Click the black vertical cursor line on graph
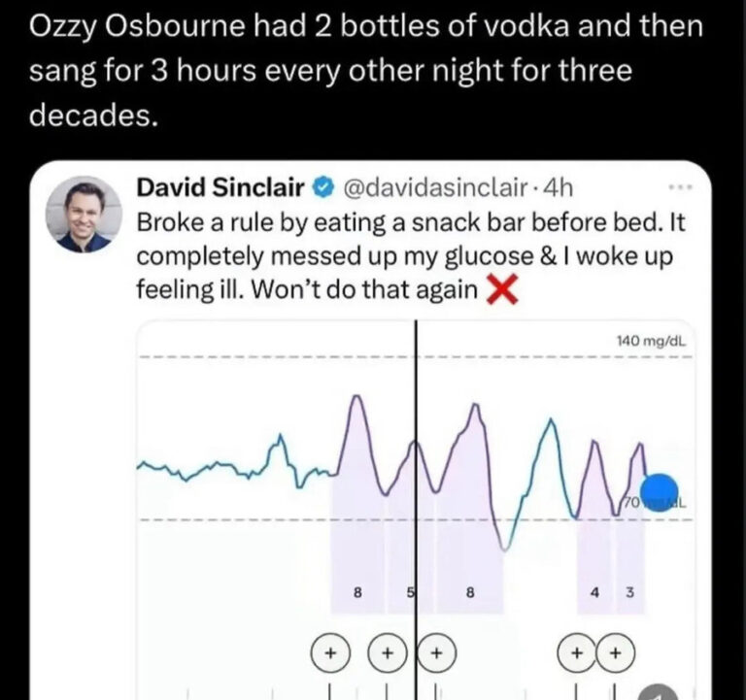The width and height of the screenshot is (746, 700). tap(416, 510)
